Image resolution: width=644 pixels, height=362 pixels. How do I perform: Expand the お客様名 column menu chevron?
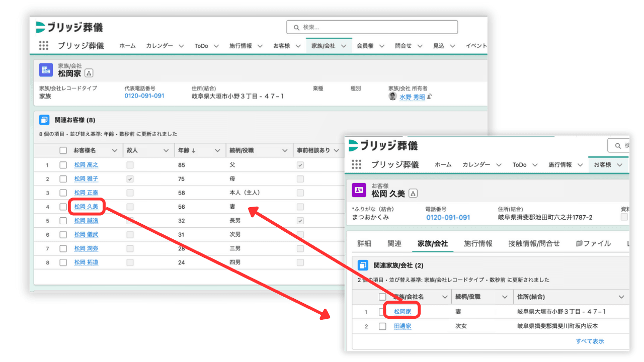pos(114,150)
